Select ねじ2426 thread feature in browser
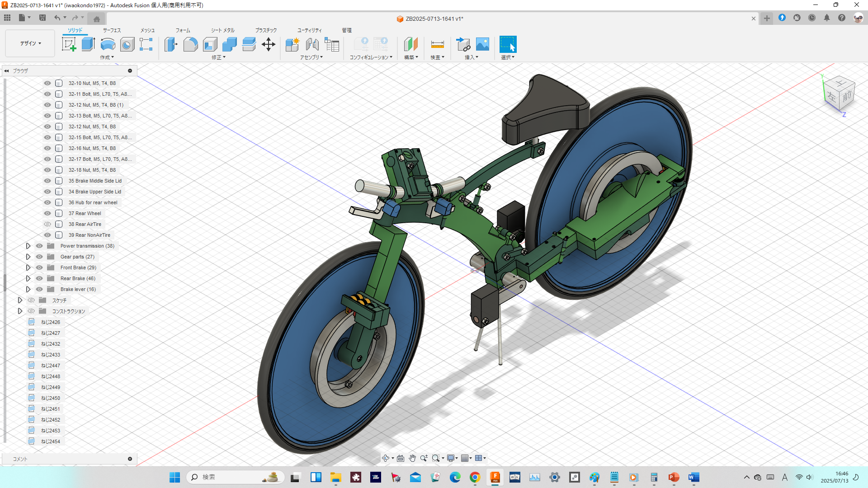The height and width of the screenshot is (488, 868). pos(51,322)
